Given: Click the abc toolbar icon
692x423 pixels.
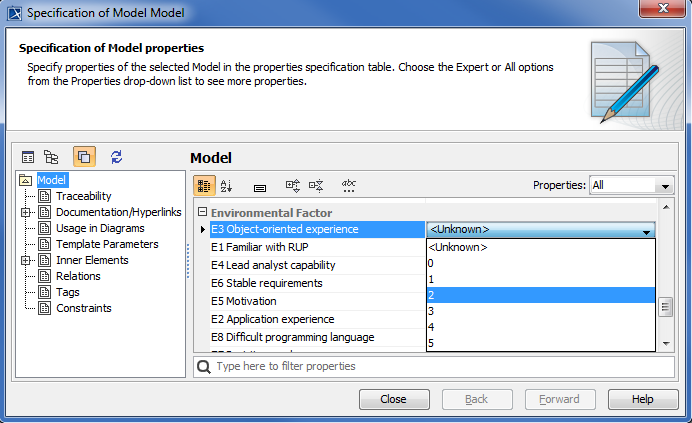Looking at the screenshot, I should click(x=349, y=185).
